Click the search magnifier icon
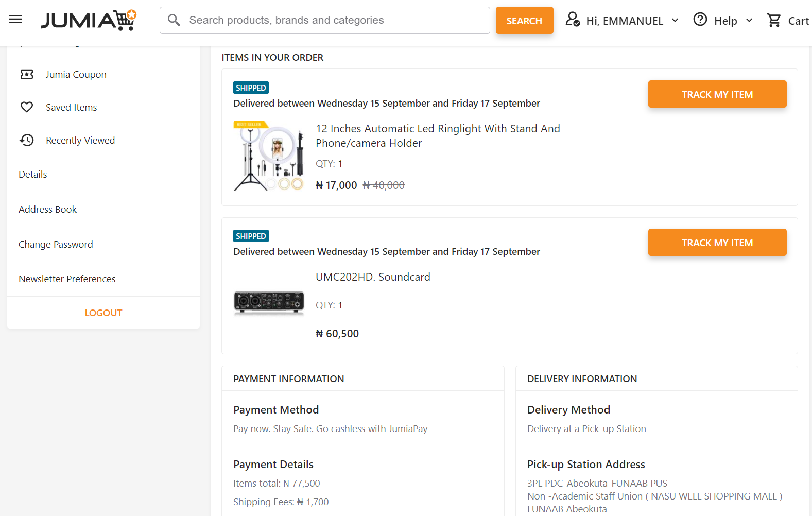This screenshot has height=516, width=812. coord(174,20)
